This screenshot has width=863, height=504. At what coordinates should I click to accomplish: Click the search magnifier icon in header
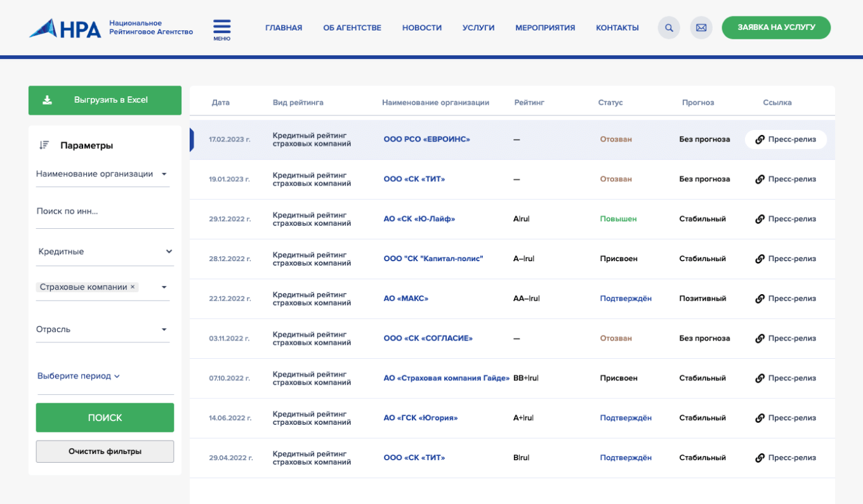pos(669,28)
